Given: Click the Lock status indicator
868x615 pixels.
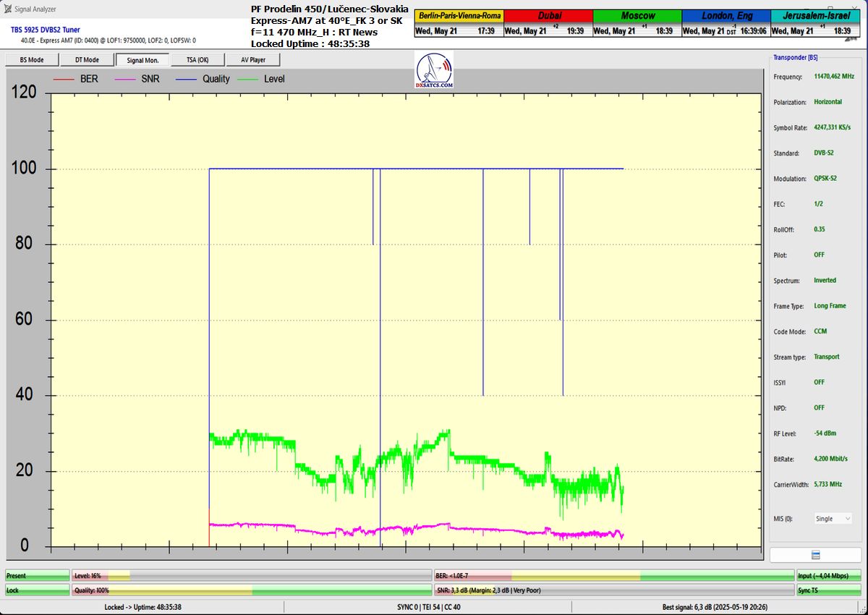Looking at the screenshot, I should [37, 590].
